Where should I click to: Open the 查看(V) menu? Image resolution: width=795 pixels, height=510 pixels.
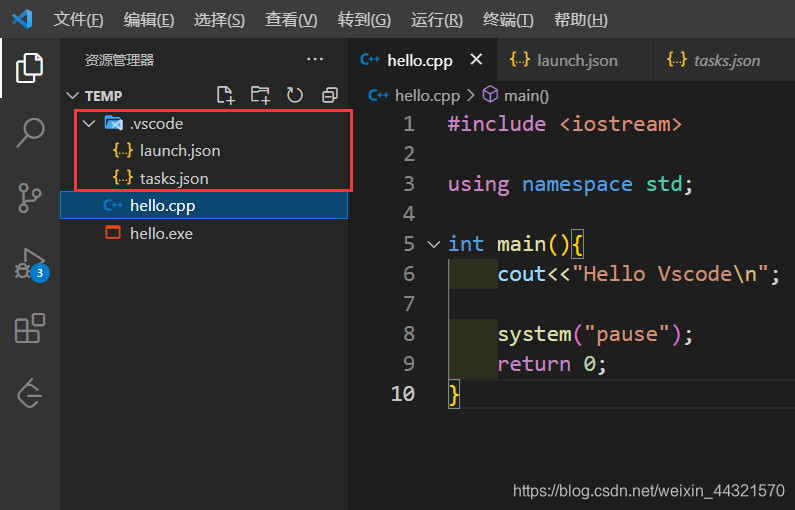click(292, 20)
